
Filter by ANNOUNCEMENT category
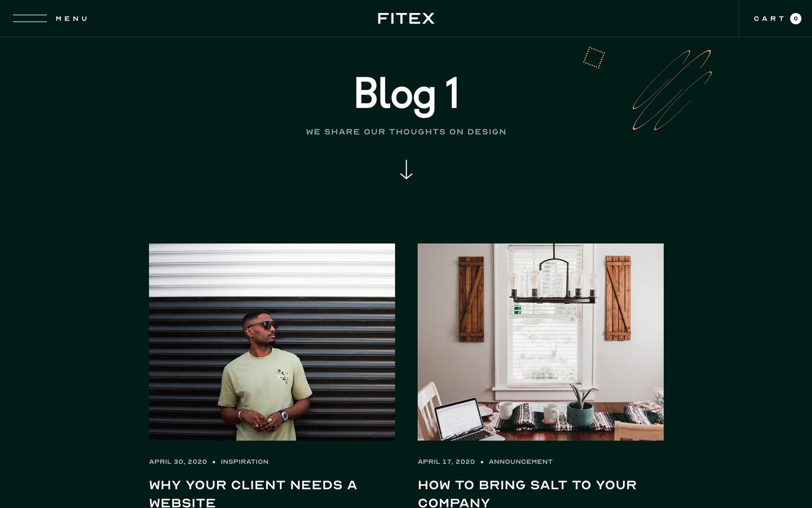[520, 462]
